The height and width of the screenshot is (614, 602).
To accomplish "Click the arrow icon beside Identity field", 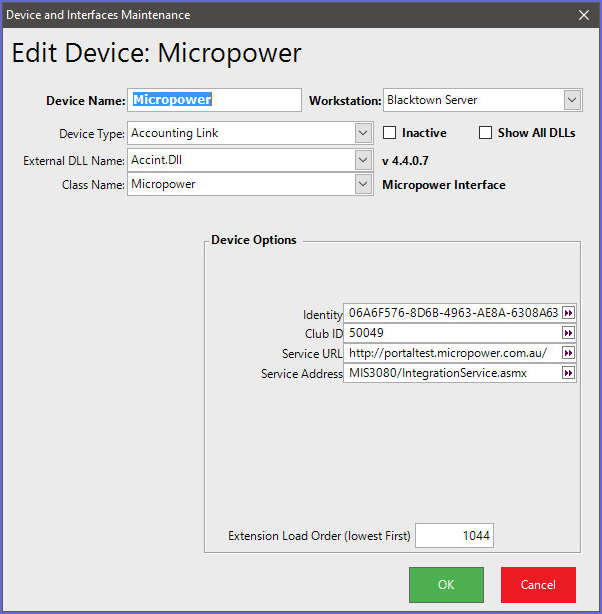I will point(568,313).
